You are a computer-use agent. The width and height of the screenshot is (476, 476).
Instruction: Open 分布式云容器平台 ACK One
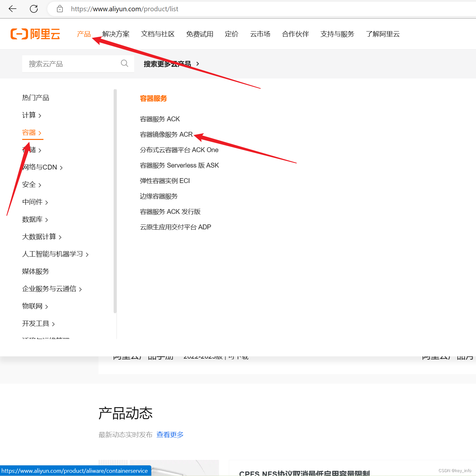click(179, 150)
